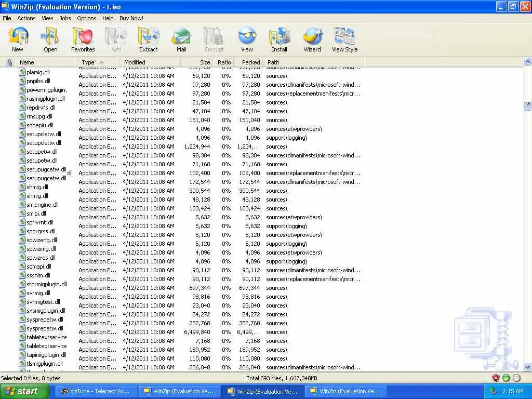
Task: Select the tapimigplugin.dll file name
Action: coord(46,354)
